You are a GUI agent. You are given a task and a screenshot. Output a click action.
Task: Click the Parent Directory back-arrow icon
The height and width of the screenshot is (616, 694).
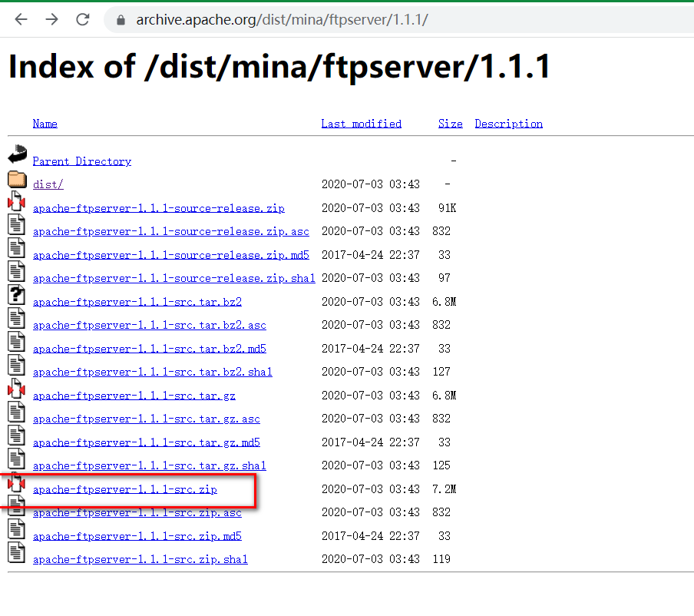[x=17, y=154]
